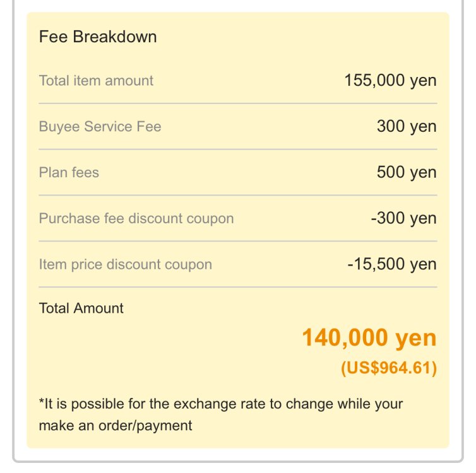476x473 pixels.
Task: Click the 500 yen plan fee value
Action: tap(407, 173)
